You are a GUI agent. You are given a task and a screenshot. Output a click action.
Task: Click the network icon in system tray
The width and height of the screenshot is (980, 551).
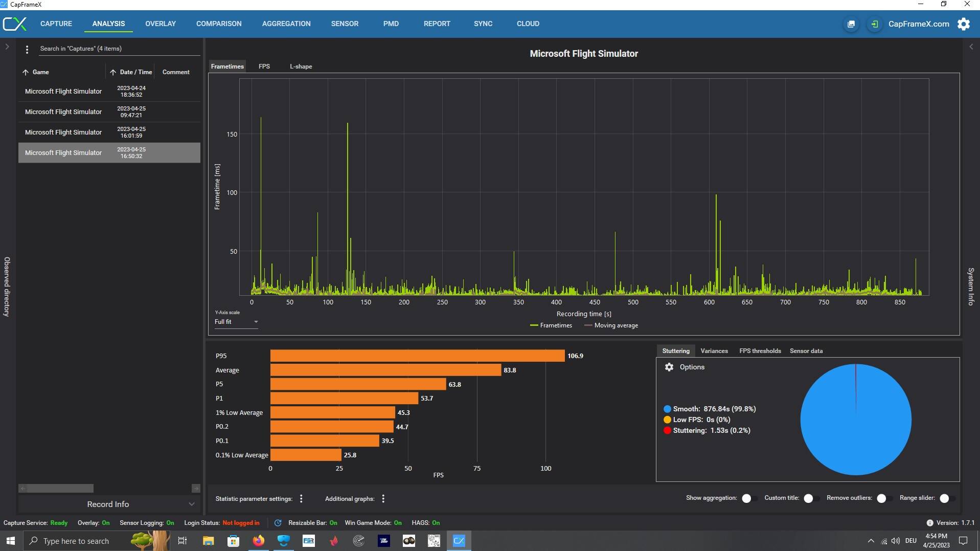(x=884, y=541)
